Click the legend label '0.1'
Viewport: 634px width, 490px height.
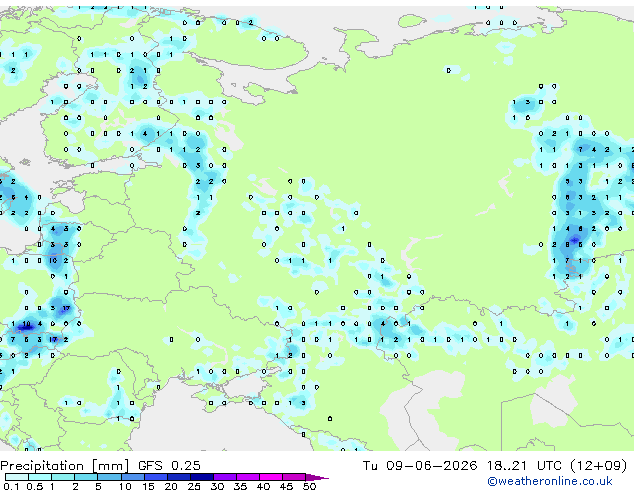coord(11,486)
